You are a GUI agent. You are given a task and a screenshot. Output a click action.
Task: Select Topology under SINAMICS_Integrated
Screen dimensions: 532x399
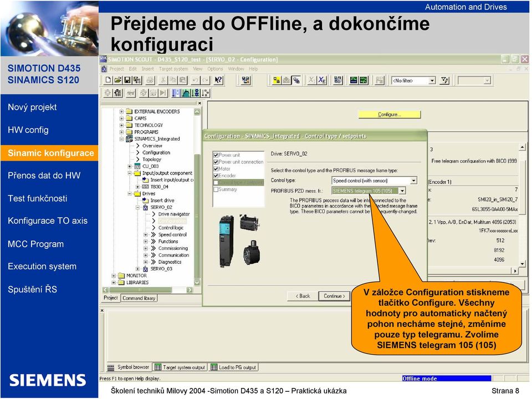[x=152, y=160]
